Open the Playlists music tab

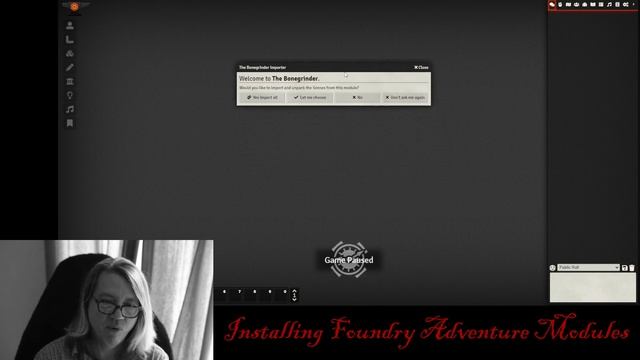[x=609, y=4]
